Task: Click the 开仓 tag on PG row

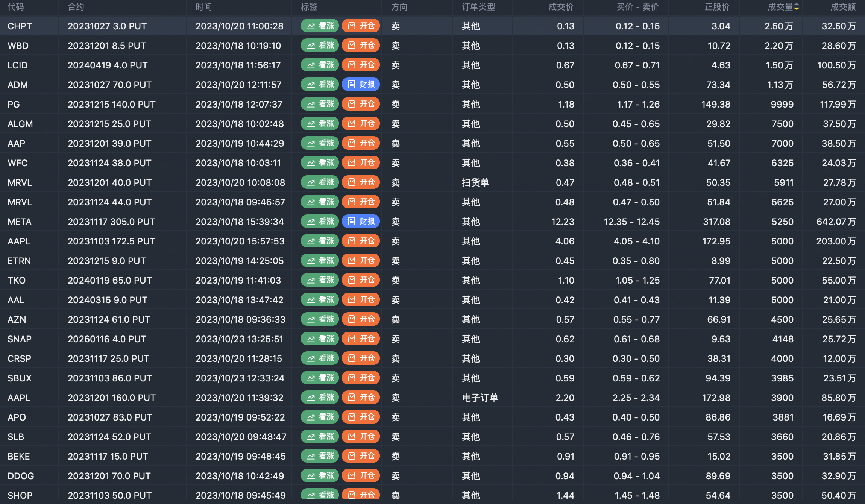Action: point(361,104)
